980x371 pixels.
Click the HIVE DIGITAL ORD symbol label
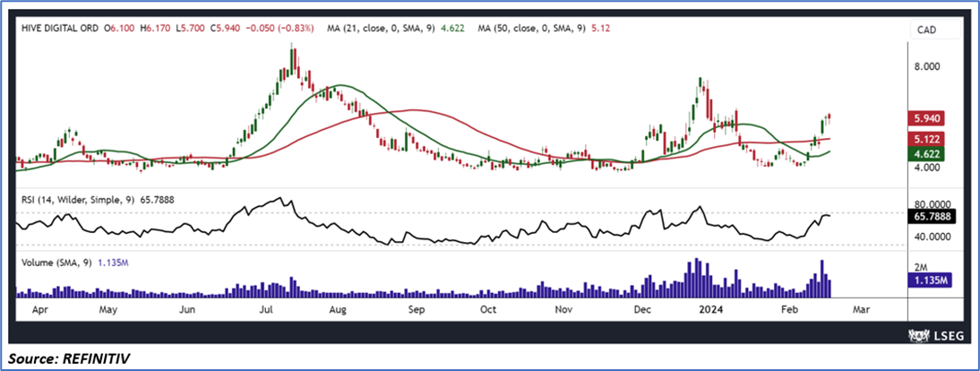[59, 28]
